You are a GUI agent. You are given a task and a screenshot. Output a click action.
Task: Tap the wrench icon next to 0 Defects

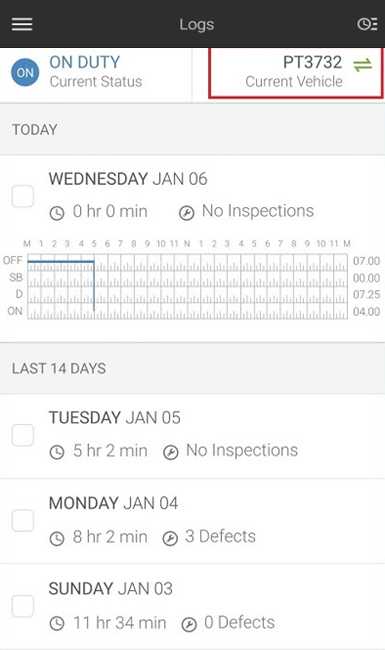point(189,624)
